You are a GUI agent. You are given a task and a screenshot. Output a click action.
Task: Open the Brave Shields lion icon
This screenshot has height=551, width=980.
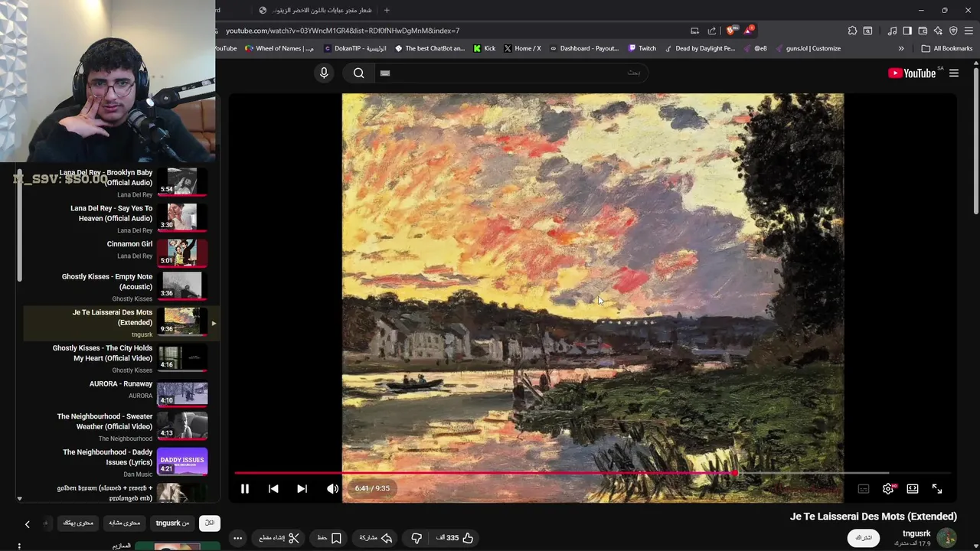click(730, 31)
